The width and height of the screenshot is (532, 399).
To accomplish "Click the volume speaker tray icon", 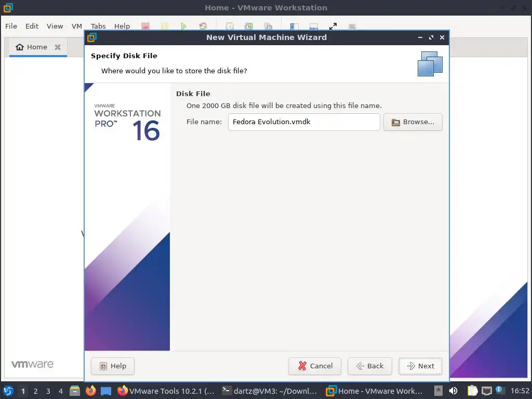I will (x=453, y=391).
